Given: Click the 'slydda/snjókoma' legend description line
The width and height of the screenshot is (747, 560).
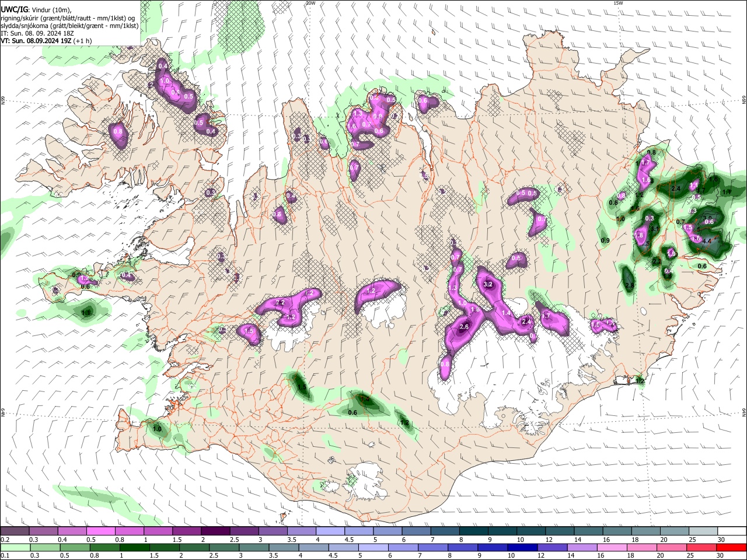Looking at the screenshot, I should [69, 26].
